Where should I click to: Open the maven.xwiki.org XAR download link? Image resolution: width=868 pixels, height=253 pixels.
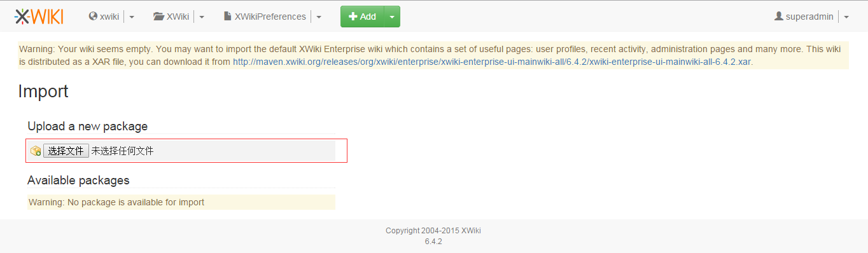click(x=492, y=62)
